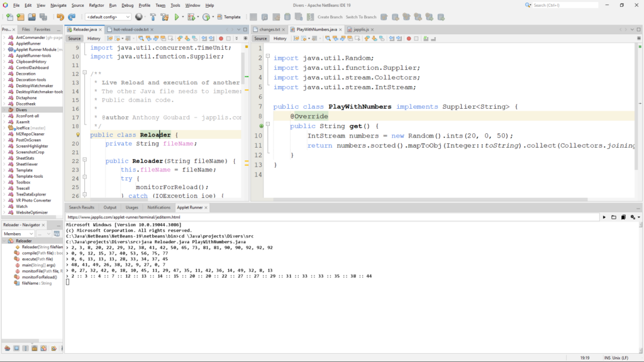Open the Refactor menu

click(96, 5)
